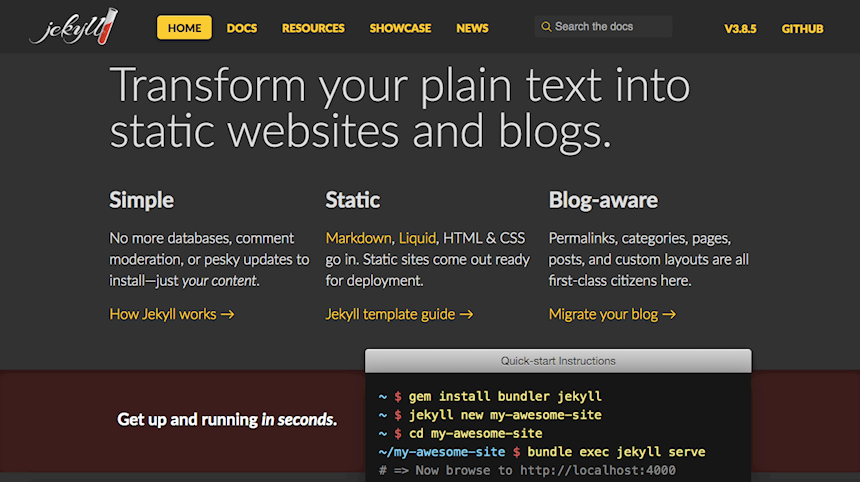The image size is (860, 482).
Task: Open the Markdown link
Action: (359, 238)
